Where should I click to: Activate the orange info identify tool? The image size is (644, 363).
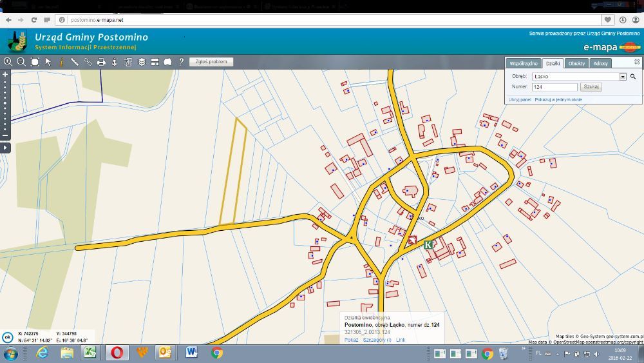(x=61, y=62)
